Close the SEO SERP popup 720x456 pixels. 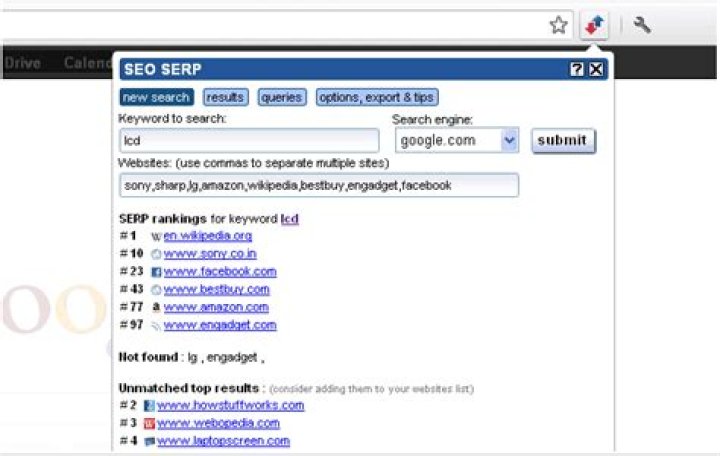coord(596,69)
